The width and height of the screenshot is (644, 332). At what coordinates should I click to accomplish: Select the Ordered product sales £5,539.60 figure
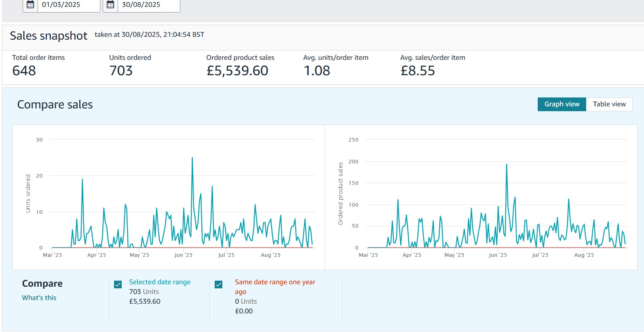(237, 71)
